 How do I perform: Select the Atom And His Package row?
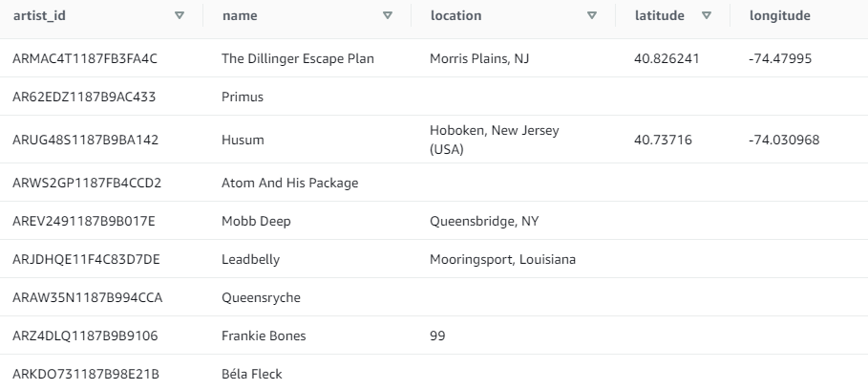[x=434, y=183]
